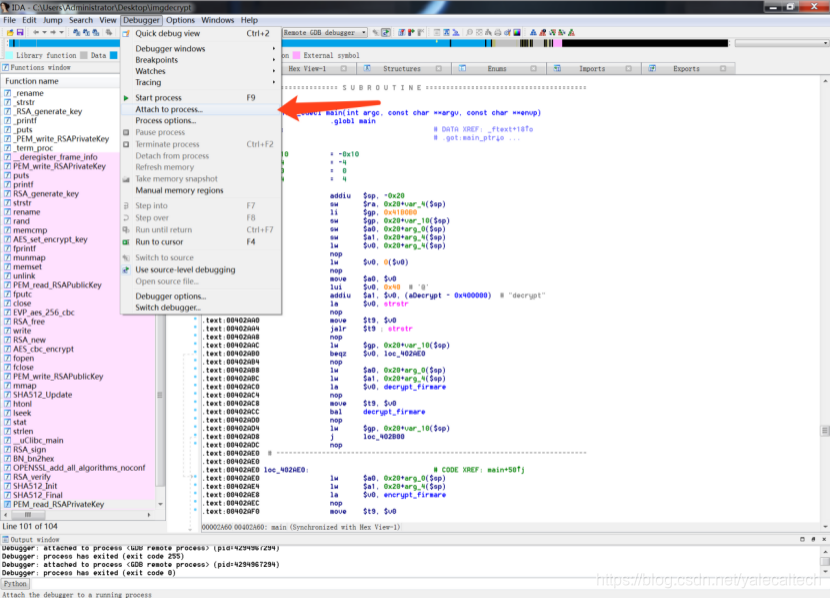830x598 pixels.
Task: Select Switch debugger... menu entry
Action: (x=201, y=307)
